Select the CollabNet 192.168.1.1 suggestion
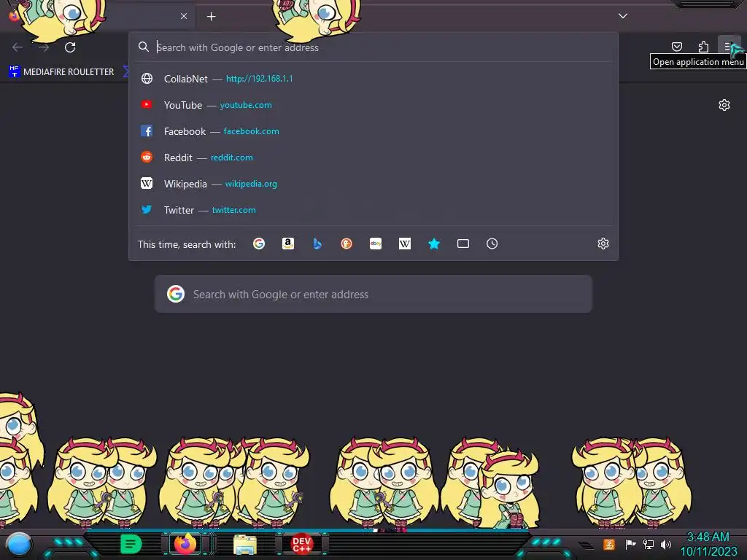 tap(373, 79)
